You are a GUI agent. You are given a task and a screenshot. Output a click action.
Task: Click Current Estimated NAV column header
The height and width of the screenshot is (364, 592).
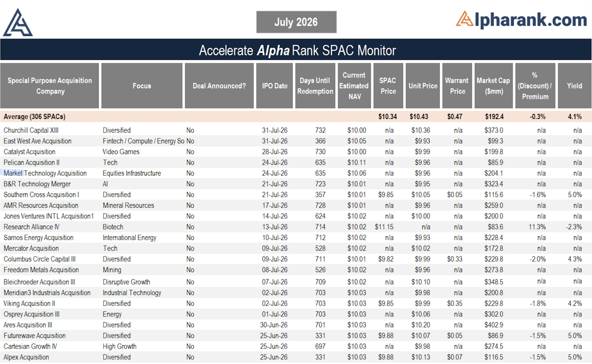[x=354, y=86]
